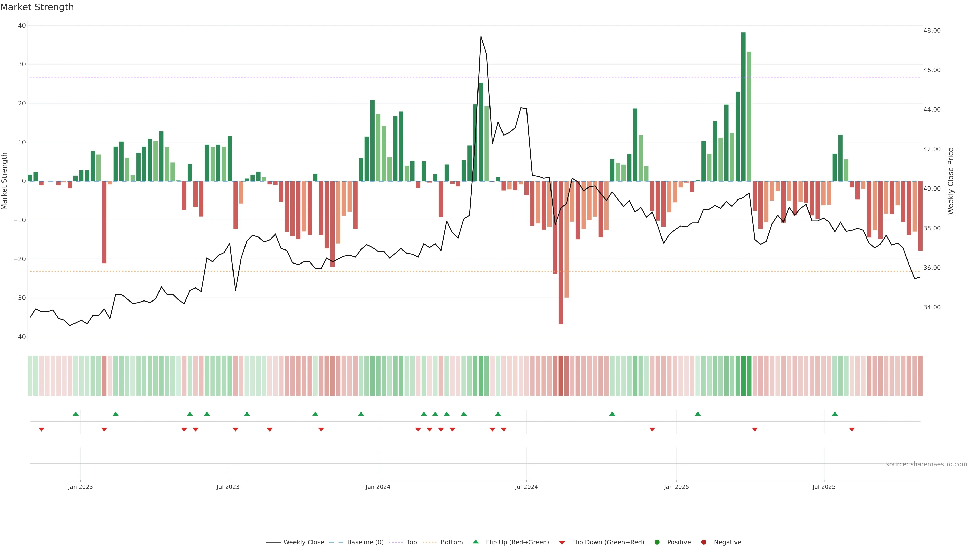Click the tallest dark green strength bar
The height and width of the screenshot is (551, 980).
(743, 106)
